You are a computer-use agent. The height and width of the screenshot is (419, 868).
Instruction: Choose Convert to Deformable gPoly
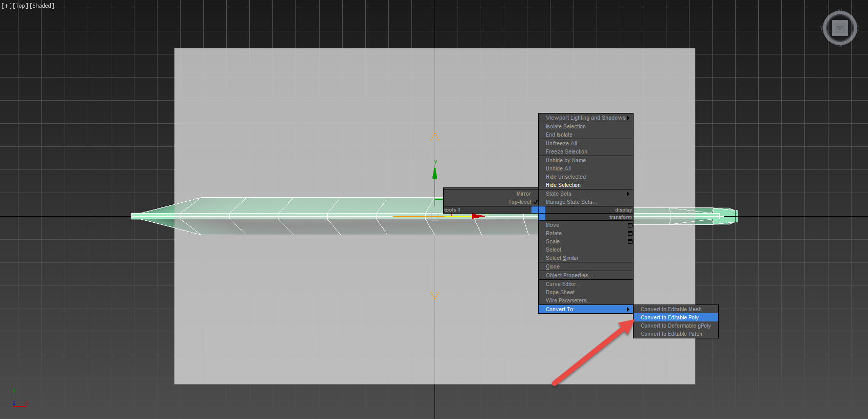[676, 326]
